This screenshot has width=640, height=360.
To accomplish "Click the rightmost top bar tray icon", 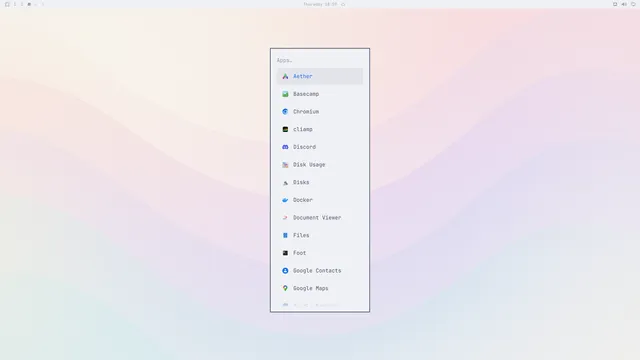I will click(x=633, y=4).
